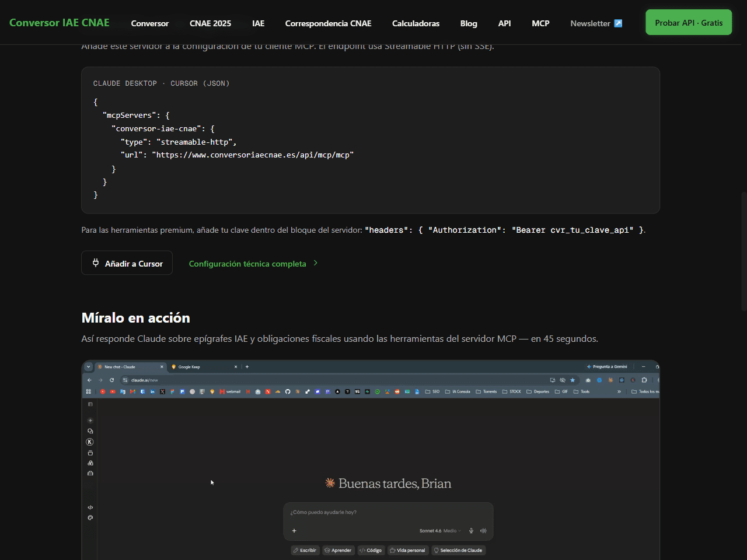Open the tab search dropdown in demo browser

[x=88, y=367]
